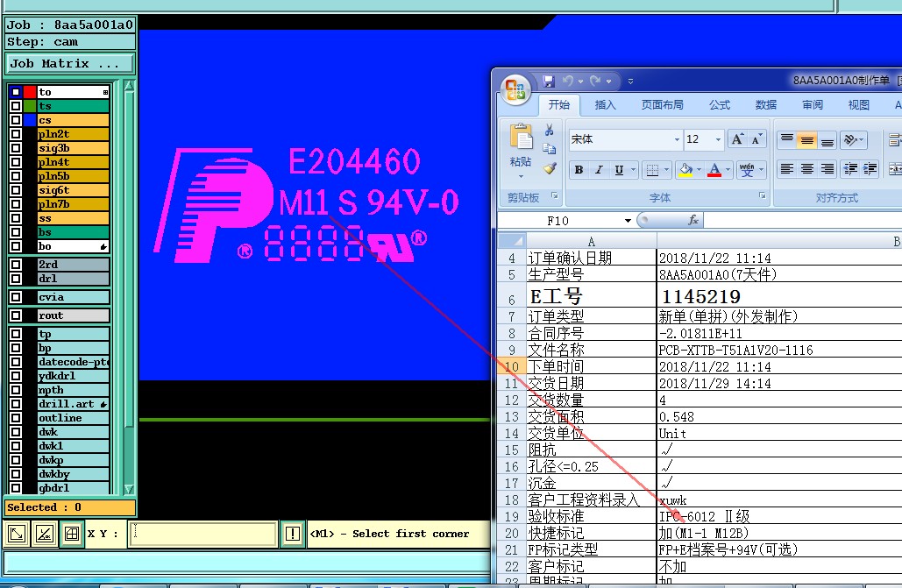This screenshot has height=588, width=902.
Task: Align cell text left
Action: point(787,169)
